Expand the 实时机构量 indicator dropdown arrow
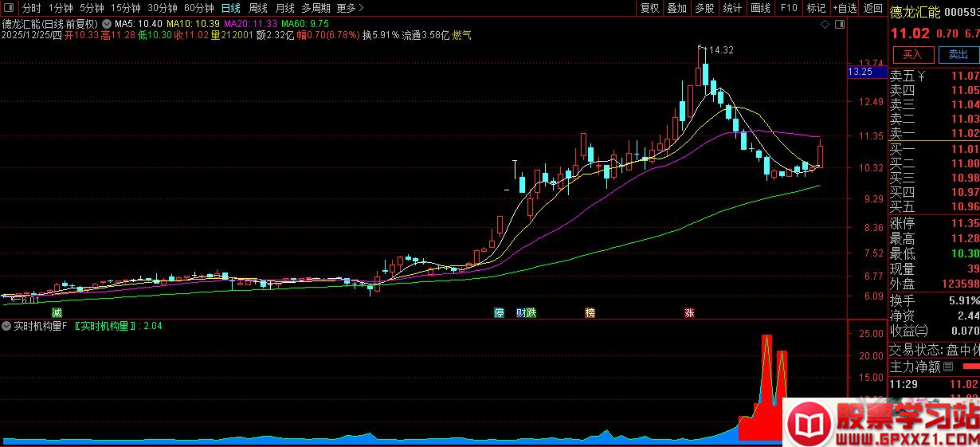 [x=6, y=326]
